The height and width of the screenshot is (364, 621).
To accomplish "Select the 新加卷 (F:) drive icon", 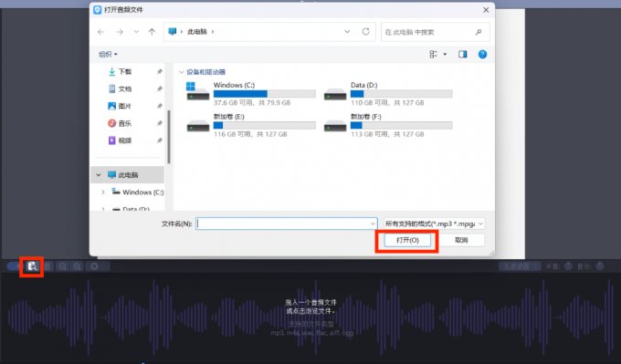I will point(335,125).
